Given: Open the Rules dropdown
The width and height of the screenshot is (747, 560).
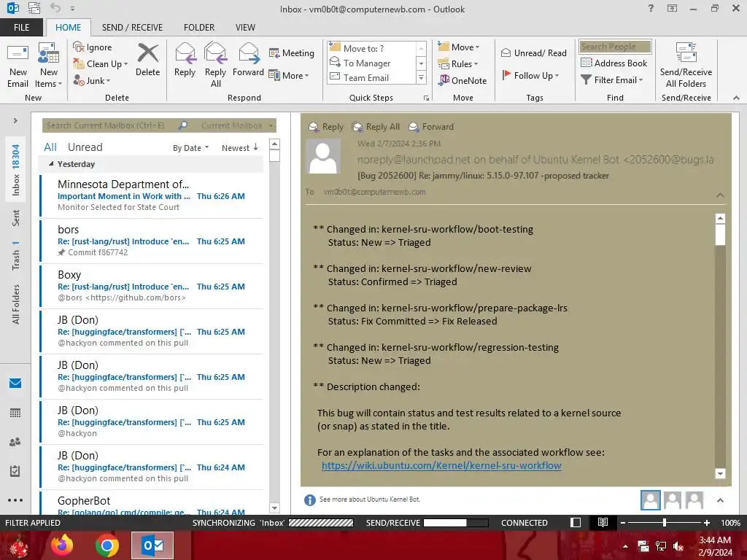Looking at the screenshot, I should (x=458, y=64).
